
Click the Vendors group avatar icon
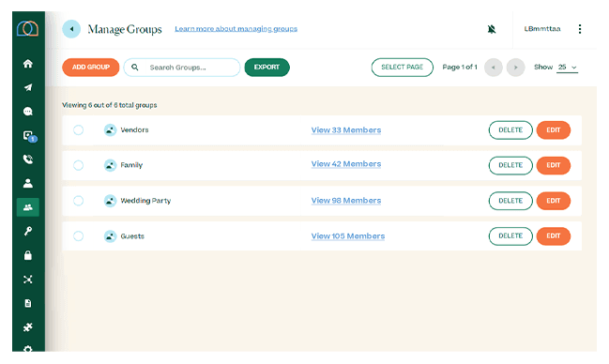tap(111, 129)
